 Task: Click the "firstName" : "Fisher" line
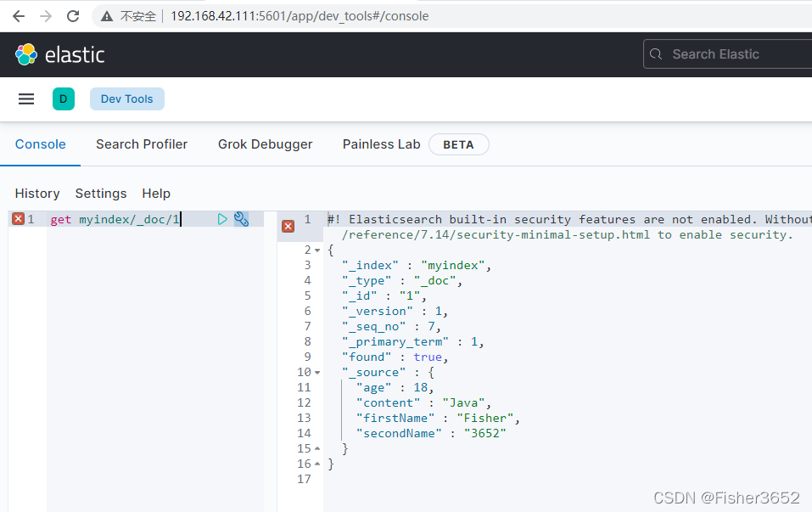438,419
